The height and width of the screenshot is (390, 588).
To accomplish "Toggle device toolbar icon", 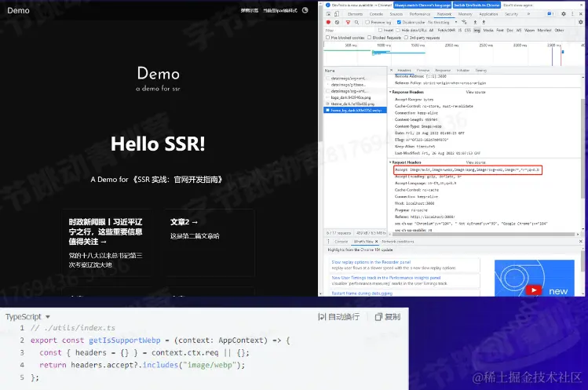I will pos(337,14).
